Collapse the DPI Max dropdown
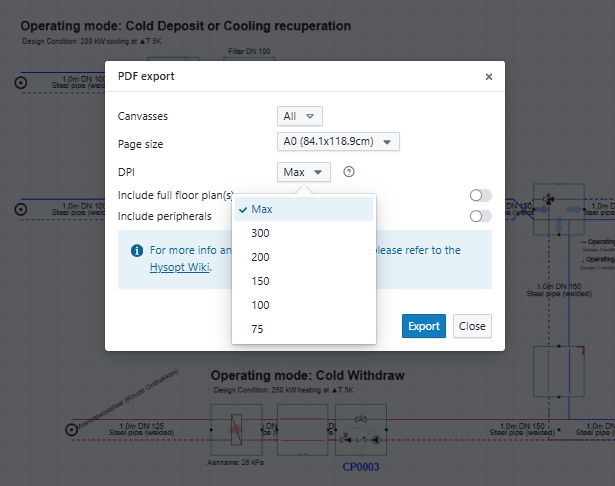The height and width of the screenshot is (486, 615). pyautogui.click(x=304, y=172)
